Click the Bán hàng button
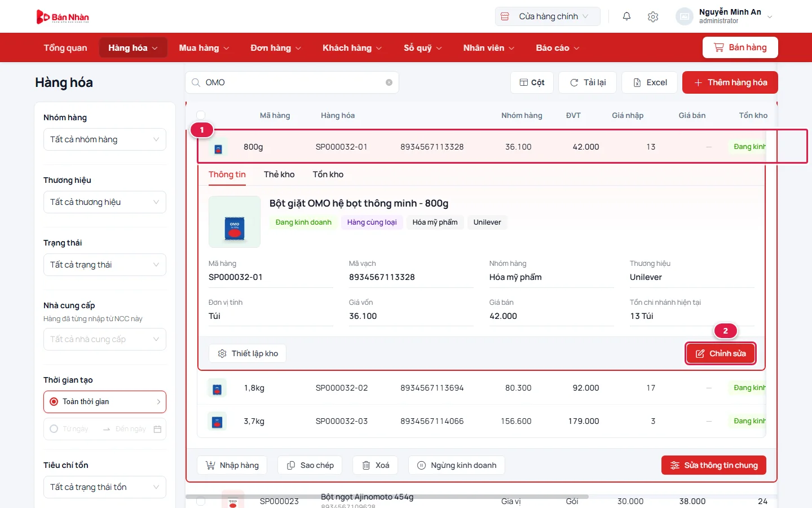The image size is (812, 508). click(740, 47)
